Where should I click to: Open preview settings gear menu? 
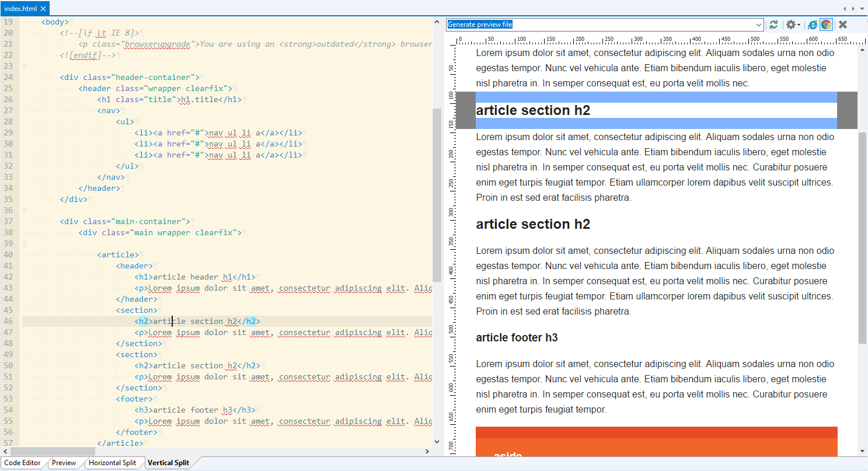click(x=793, y=25)
